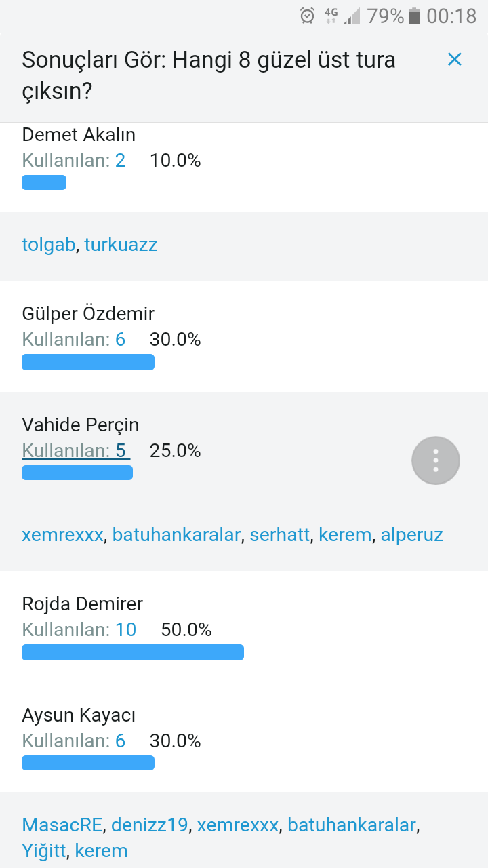
Task: Tap the clock showing 00:18
Action: (451, 16)
